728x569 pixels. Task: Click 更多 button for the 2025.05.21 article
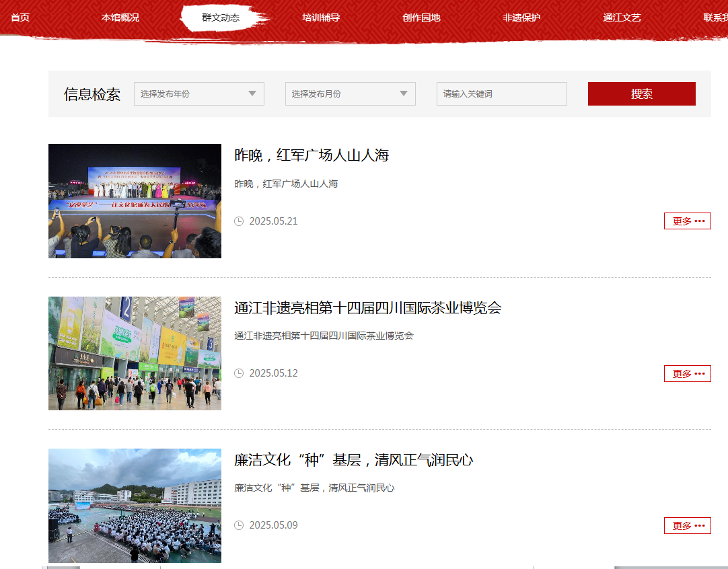(x=687, y=221)
